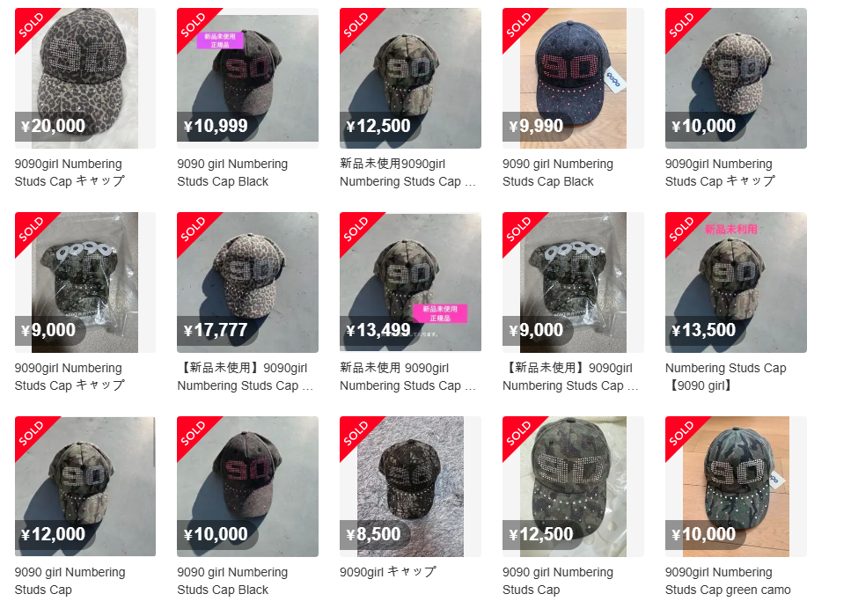The height and width of the screenshot is (616, 851).
Task: Open the ¥10,999 black cap image
Action: point(247,78)
